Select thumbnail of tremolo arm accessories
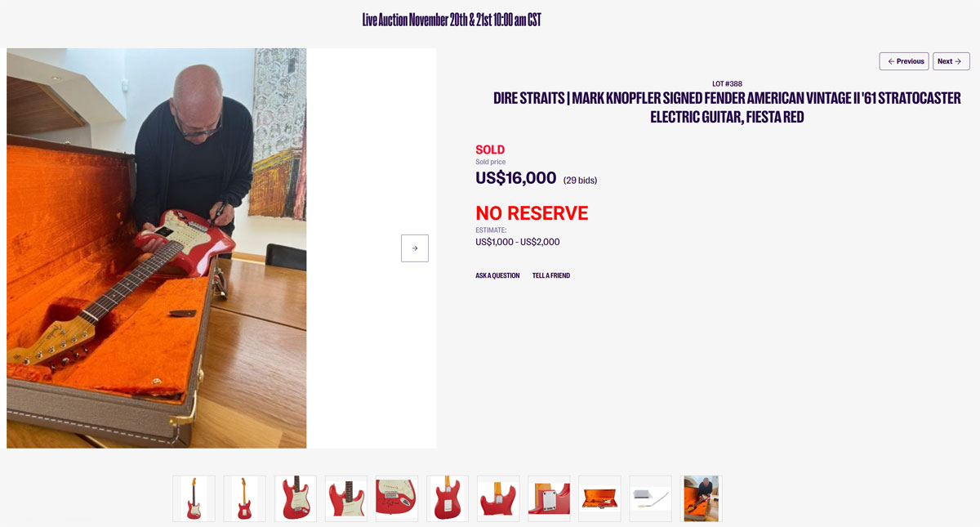Screen dimensions: 980x527 (650, 498)
